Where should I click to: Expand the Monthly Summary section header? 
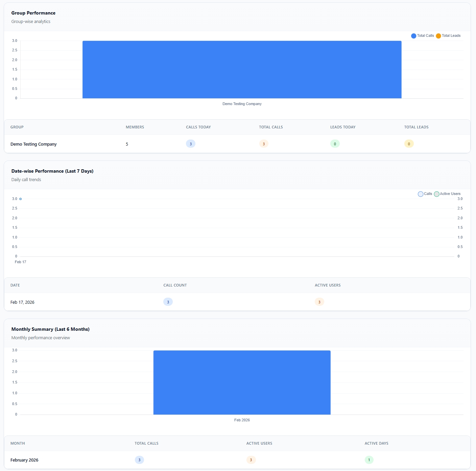pyautogui.click(x=50, y=329)
